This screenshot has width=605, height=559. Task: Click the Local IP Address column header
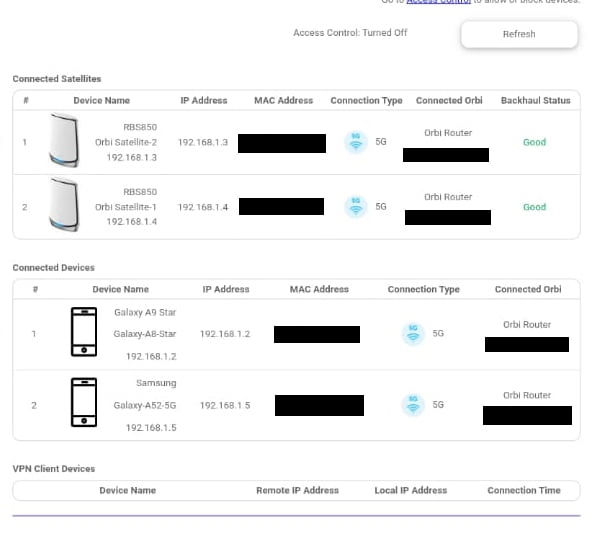pyautogui.click(x=411, y=490)
